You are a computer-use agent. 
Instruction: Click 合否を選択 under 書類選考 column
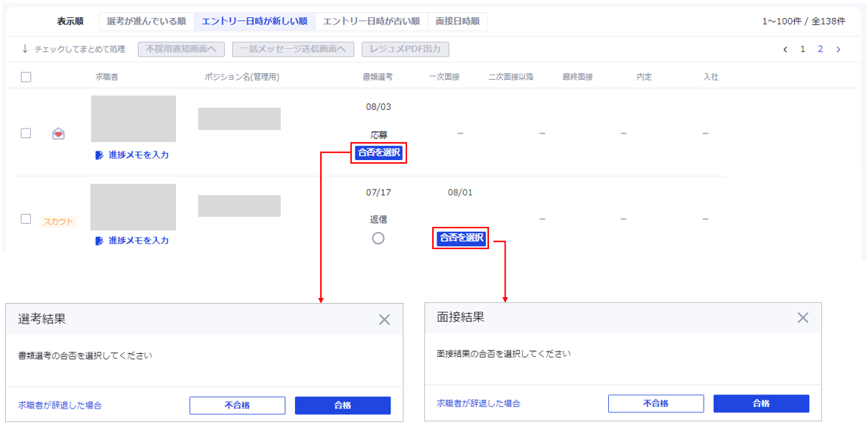(379, 152)
